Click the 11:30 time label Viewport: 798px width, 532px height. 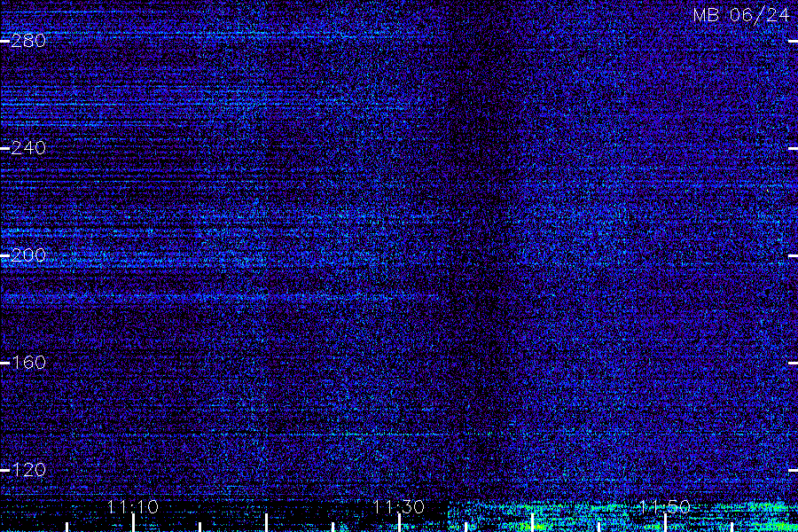399,507
